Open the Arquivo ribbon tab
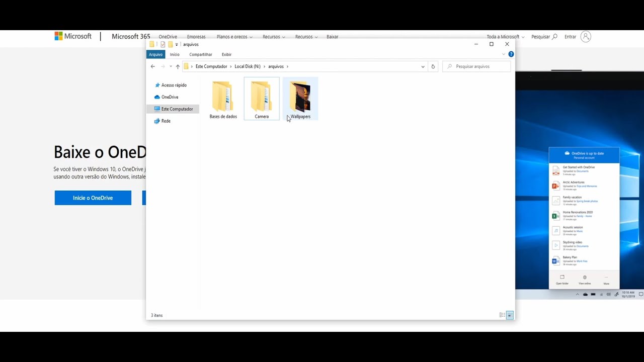Screen dimensions: 644x362 point(156,54)
